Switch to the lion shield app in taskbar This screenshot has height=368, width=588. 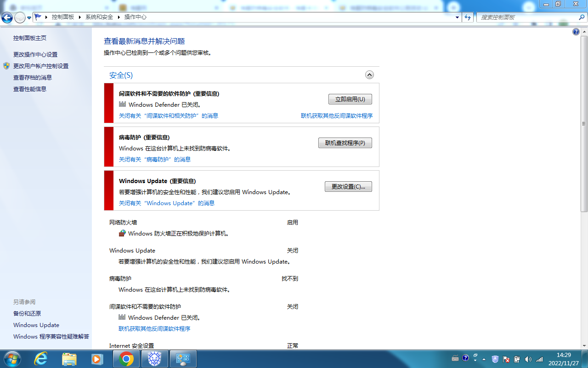click(155, 359)
